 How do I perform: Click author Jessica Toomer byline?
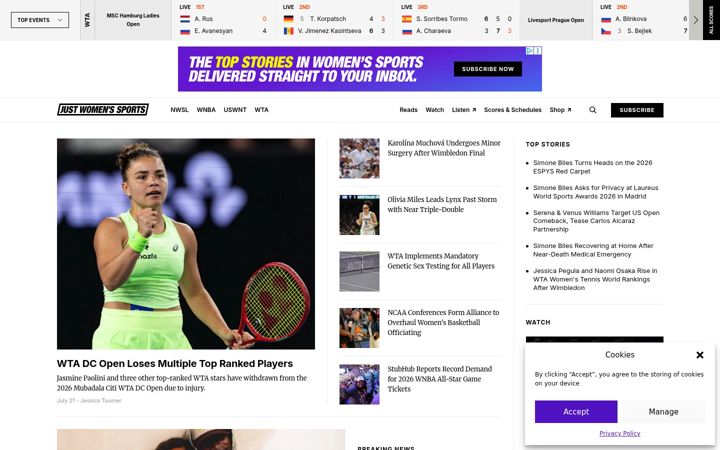(101, 401)
